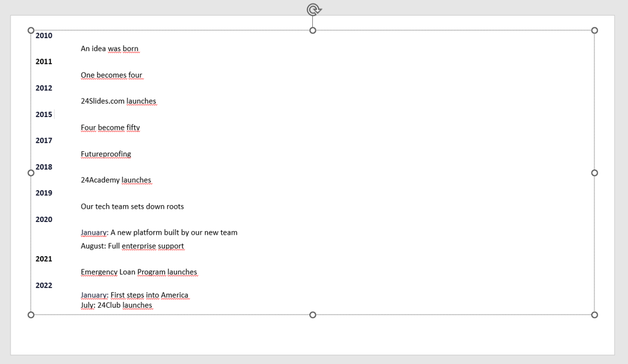The image size is (628, 364).
Task: Click the word 'Futureproofing'
Action: tap(106, 154)
